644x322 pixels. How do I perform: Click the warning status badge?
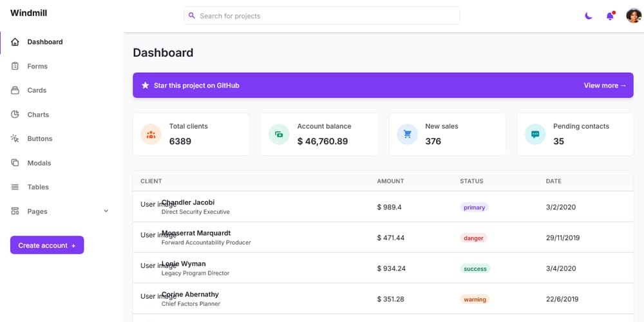coord(475,299)
